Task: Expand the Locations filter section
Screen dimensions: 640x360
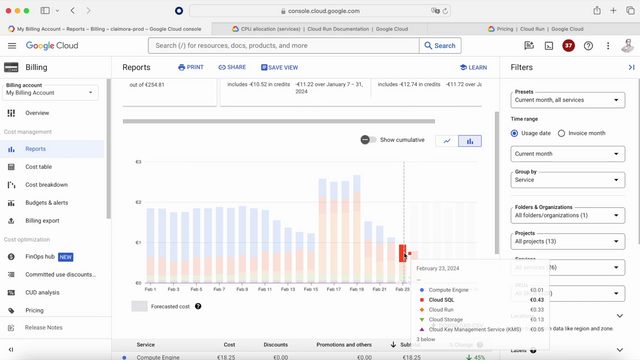Action: coord(620,316)
